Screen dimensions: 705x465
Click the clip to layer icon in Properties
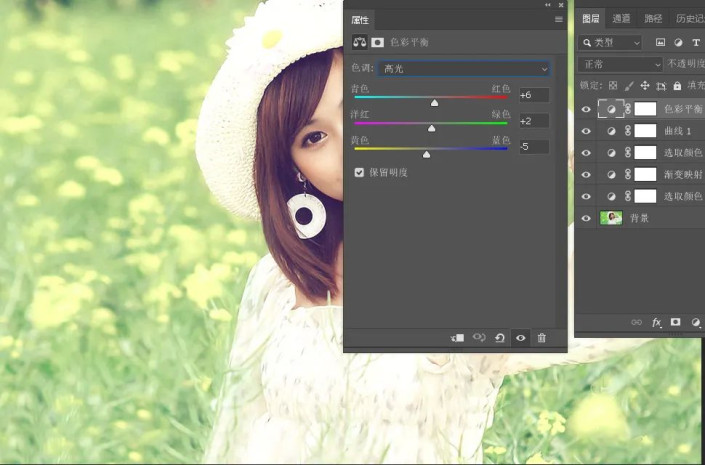(x=457, y=338)
